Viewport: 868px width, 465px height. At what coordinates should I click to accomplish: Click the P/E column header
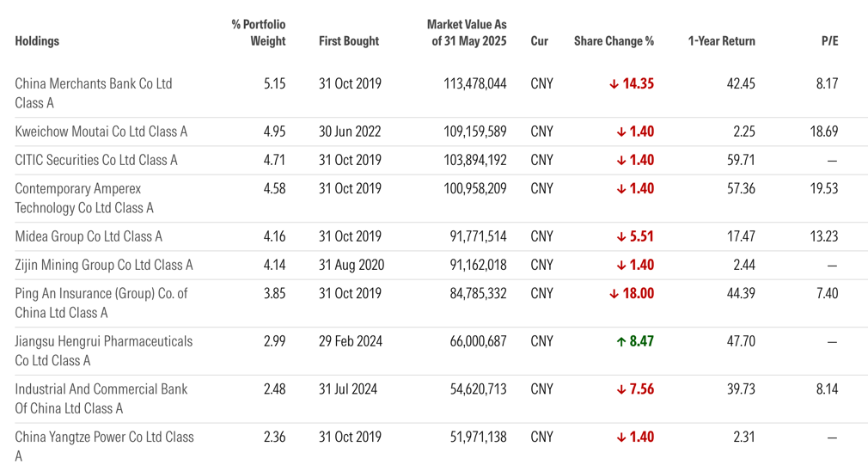click(x=829, y=41)
